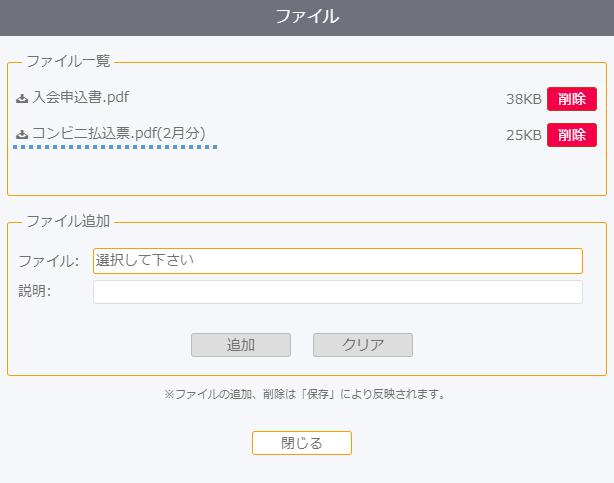
Task: Click the 説明: field label
Action: [35, 291]
